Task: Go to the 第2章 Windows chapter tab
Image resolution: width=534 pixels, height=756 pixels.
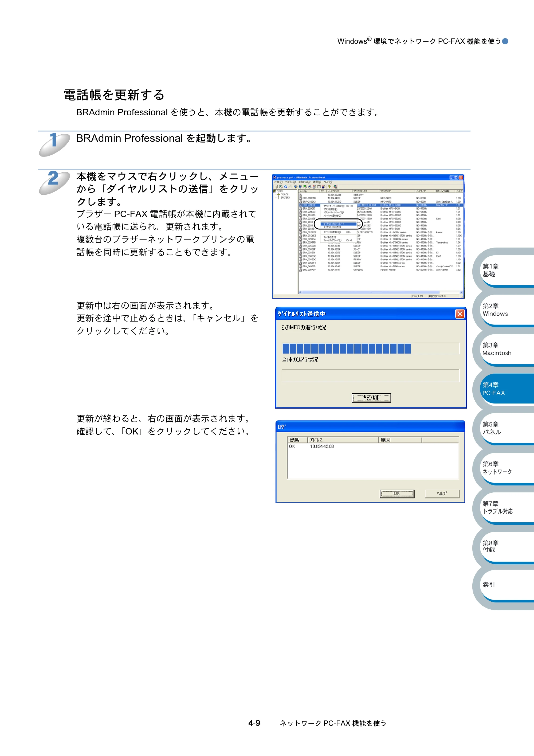Action: coord(507,310)
